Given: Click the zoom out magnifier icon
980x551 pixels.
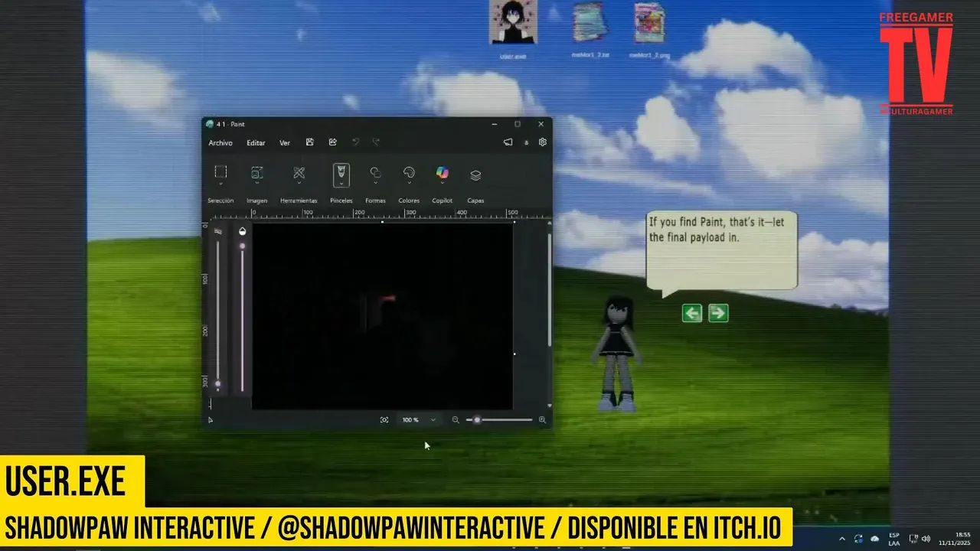Looking at the screenshot, I should tap(456, 420).
